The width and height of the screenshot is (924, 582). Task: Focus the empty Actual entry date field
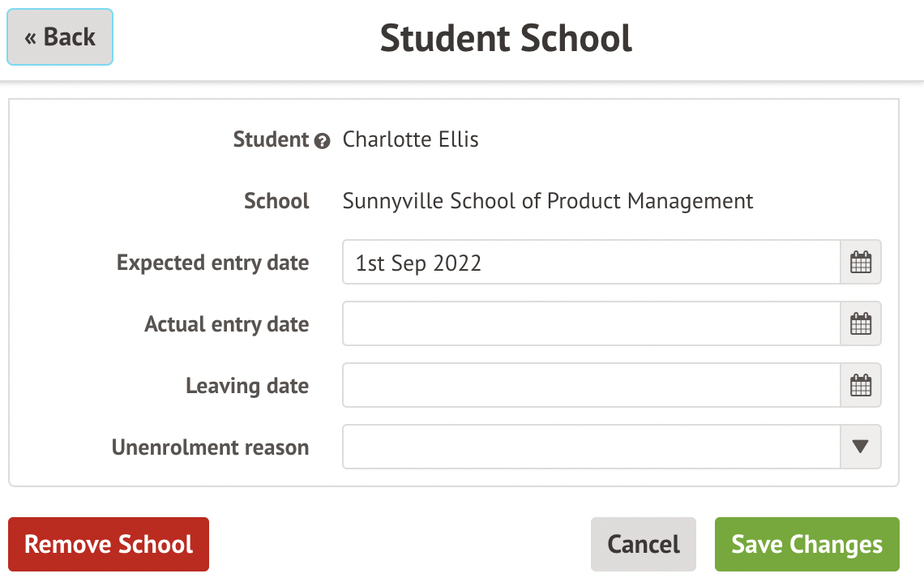tap(591, 324)
